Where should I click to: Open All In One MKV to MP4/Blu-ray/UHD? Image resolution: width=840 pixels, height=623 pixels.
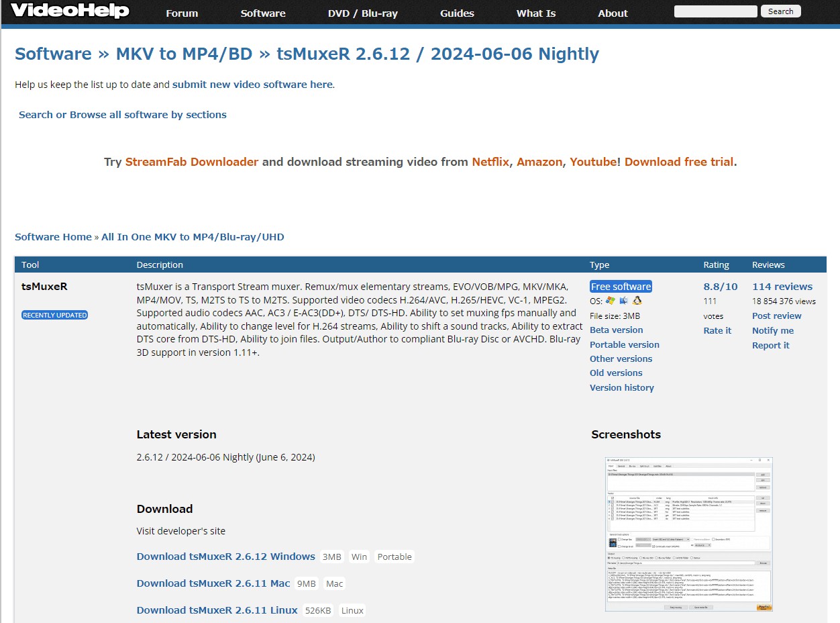pyautogui.click(x=193, y=237)
